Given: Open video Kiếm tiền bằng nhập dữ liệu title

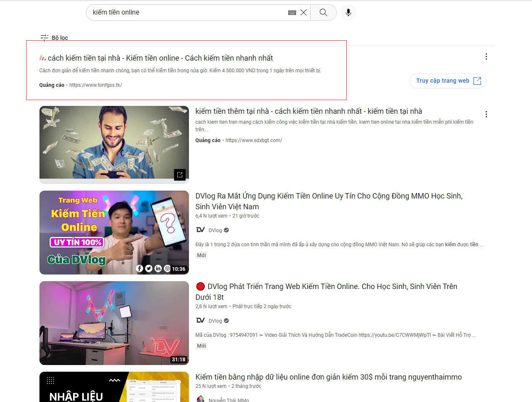Looking at the screenshot, I should click(329, 377).
